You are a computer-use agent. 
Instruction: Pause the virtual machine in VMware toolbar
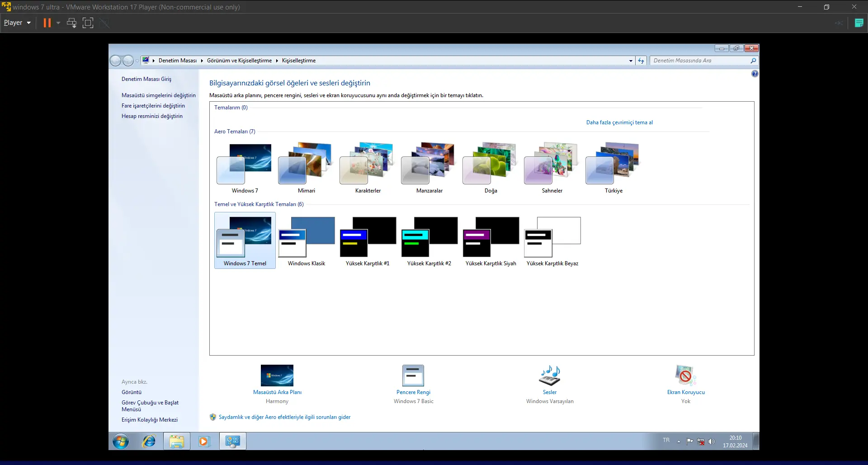click(x=47, y=23)
